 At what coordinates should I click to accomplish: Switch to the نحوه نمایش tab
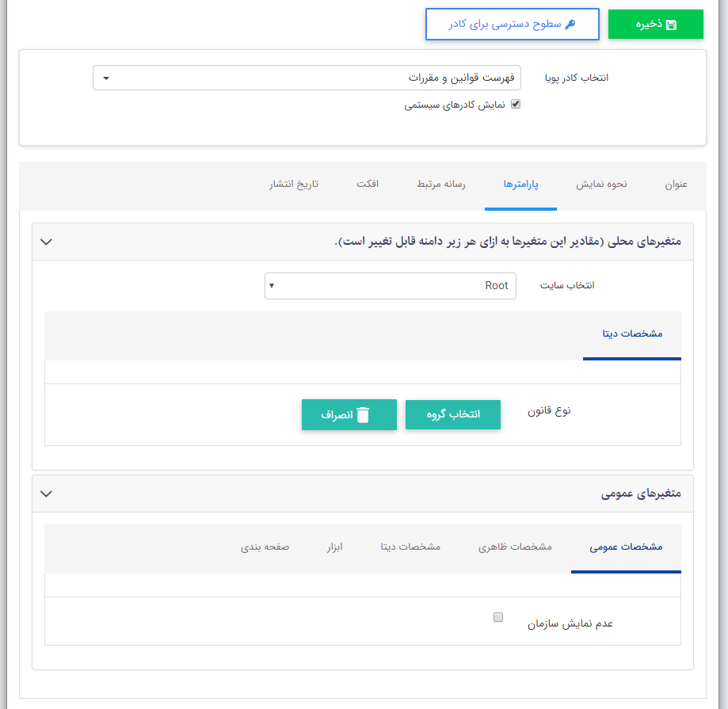coord(601,185)
